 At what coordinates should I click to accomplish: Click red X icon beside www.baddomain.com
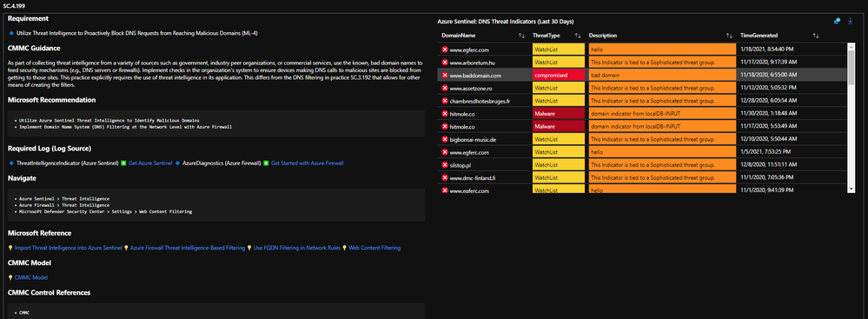(x=445, y=75)
